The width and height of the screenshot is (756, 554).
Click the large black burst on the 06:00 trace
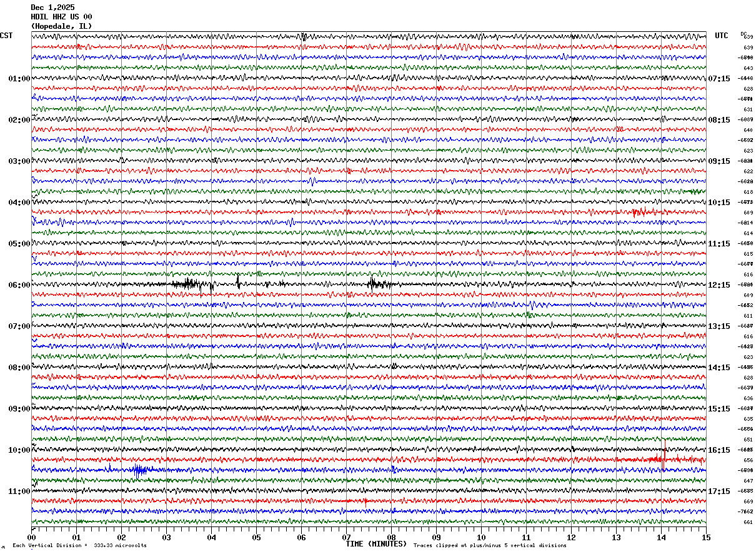click(x=189, y=285)
